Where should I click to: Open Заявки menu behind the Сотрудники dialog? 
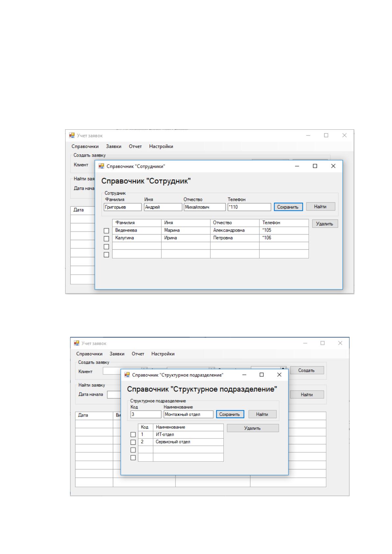114,146
